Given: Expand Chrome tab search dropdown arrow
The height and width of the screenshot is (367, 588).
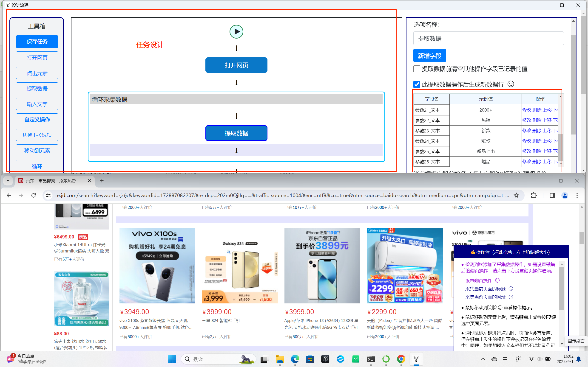Looking at the screenshot, I should (x=8, y=181).
